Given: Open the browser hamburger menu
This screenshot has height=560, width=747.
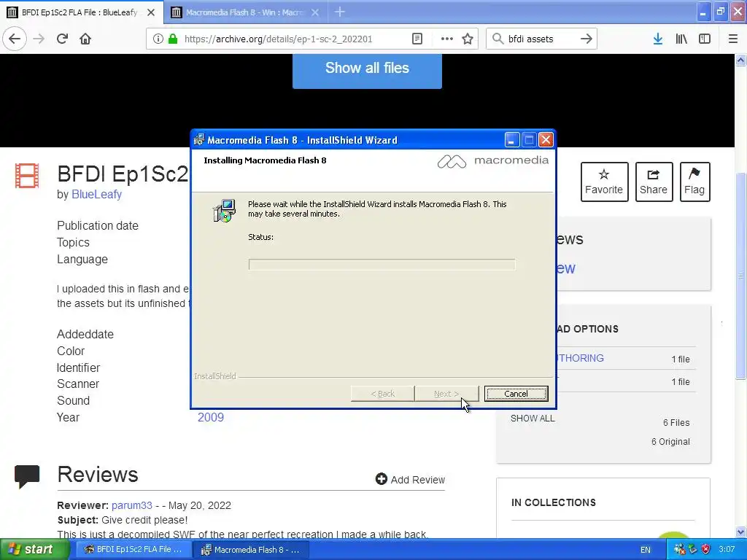Looking at the screenshot, I should [x=732, y=39].
